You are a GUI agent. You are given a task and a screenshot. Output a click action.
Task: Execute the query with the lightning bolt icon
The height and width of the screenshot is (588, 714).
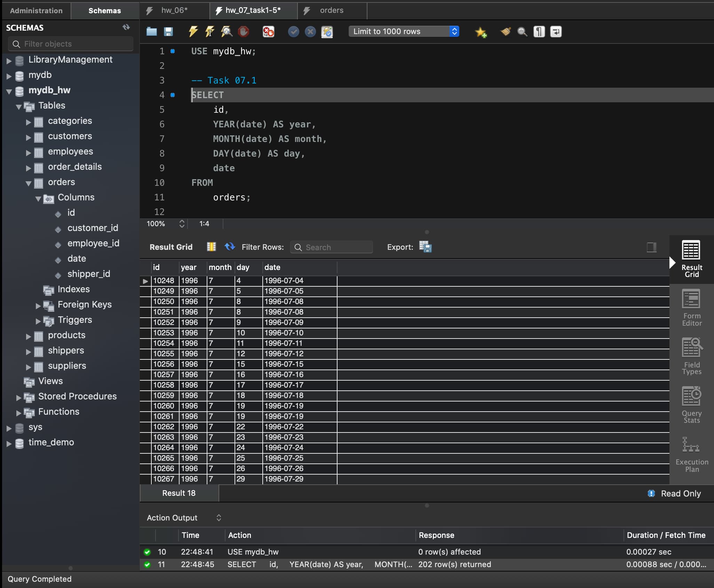(x=193, y=32)
